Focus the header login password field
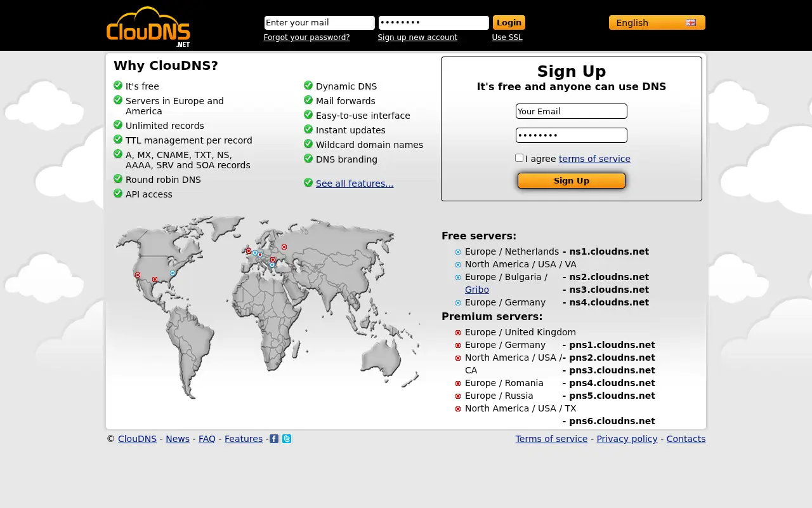Image resolution: width=812 pixels, height=508 pixels. point(434,23)
